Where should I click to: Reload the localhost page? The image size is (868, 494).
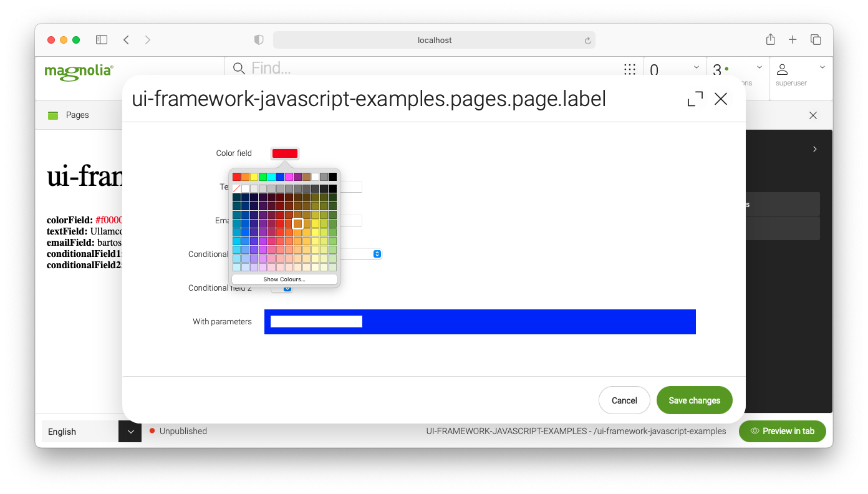pos(587,39)
